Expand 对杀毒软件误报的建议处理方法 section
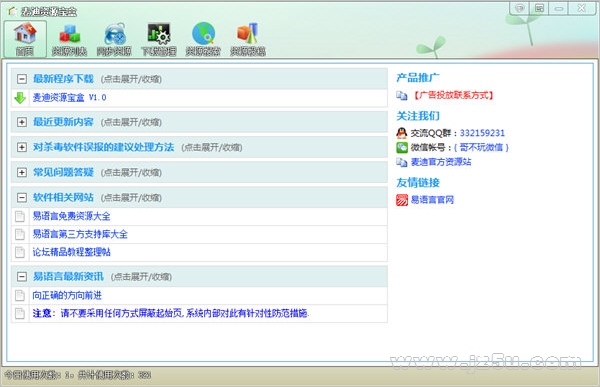 (22, 147)
